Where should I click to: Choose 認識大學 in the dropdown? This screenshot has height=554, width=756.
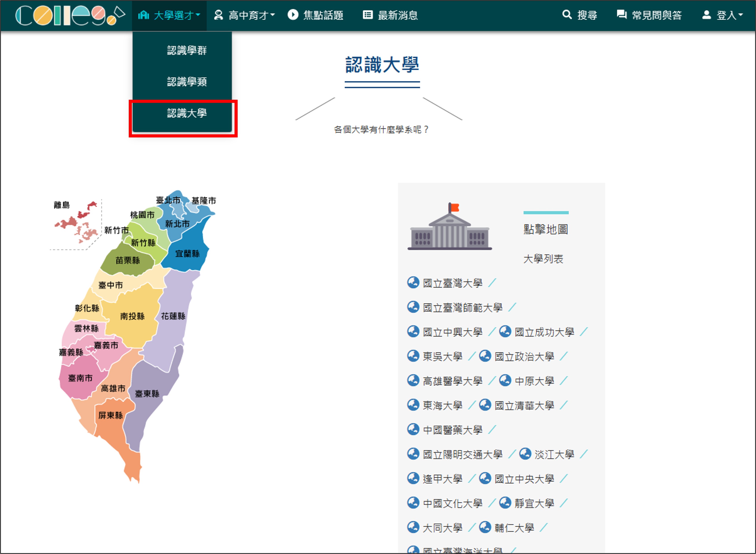click(x=187, y=113)
